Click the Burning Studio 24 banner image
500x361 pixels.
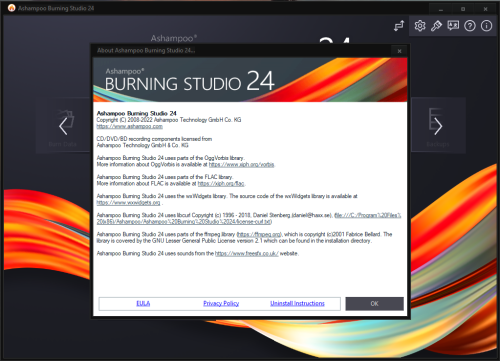click(x=250, y=80)
